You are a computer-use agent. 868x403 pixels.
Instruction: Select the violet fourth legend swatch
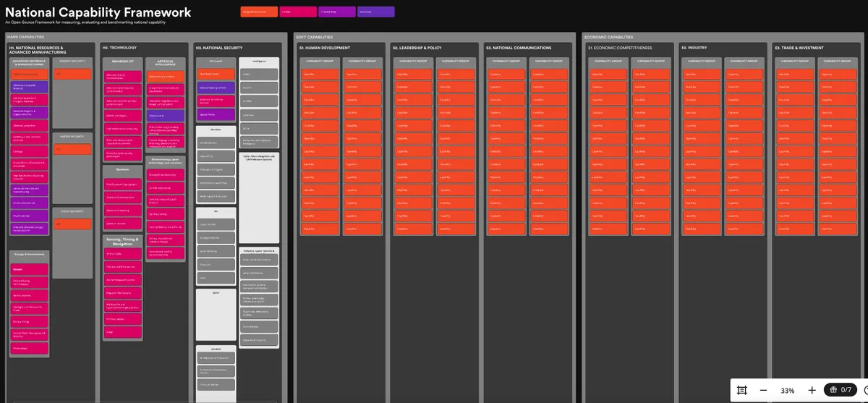pyautogui.click(x=375, y=12)
